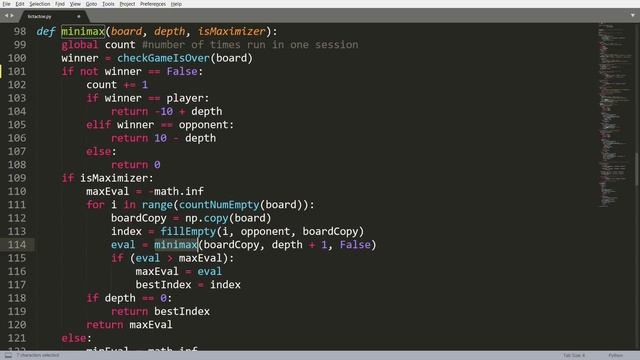Open the Preferences menu
The height and width of the screenshot is (360, 640).
click(x=153, y=4)
